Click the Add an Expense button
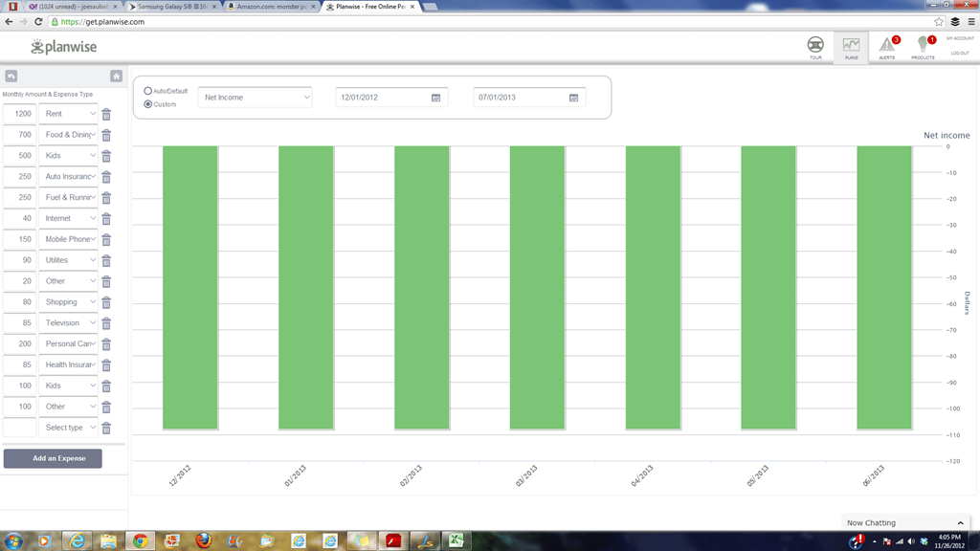 53,458
